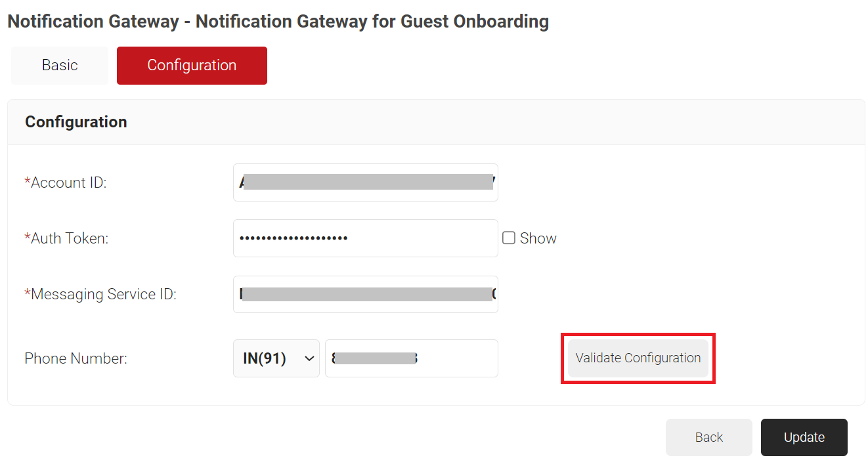The height and width of the screenshot is (466, 868).
Task: Click the Configuration section header
Action: tap(76, 122)
